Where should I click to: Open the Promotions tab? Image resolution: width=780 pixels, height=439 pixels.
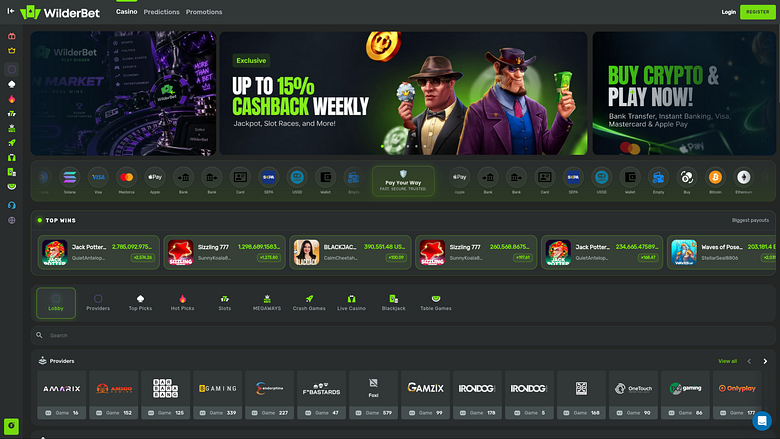204,12
